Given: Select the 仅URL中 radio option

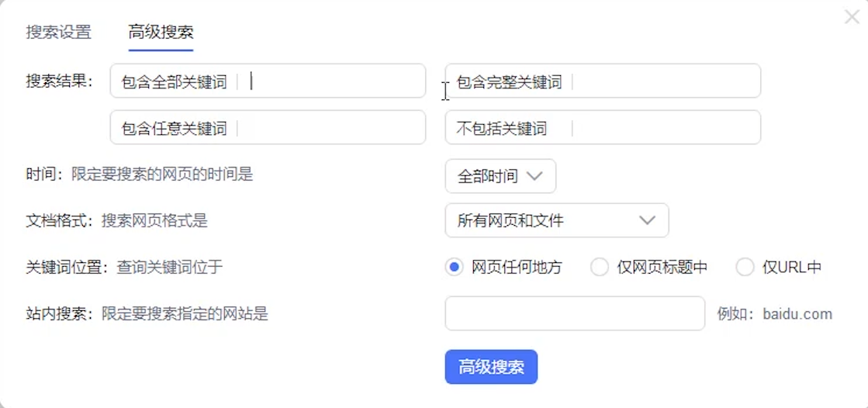Looking at the screenshot, I should 745,268.
